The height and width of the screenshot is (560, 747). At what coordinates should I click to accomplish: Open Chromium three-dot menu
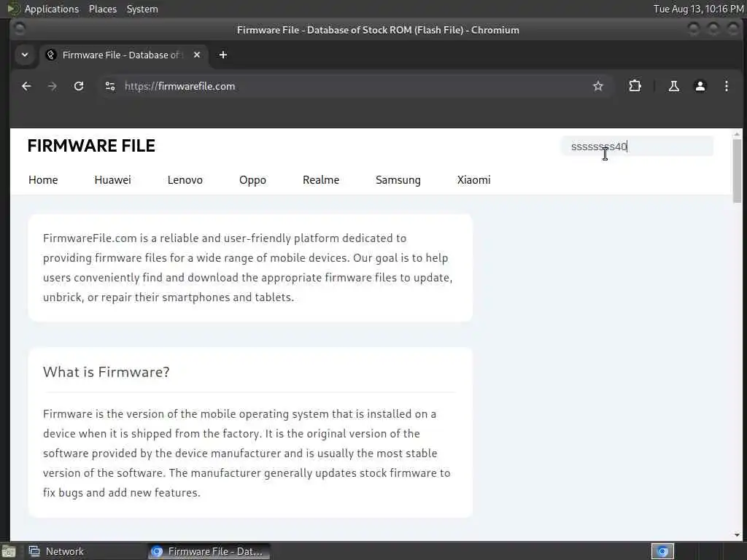726,86
